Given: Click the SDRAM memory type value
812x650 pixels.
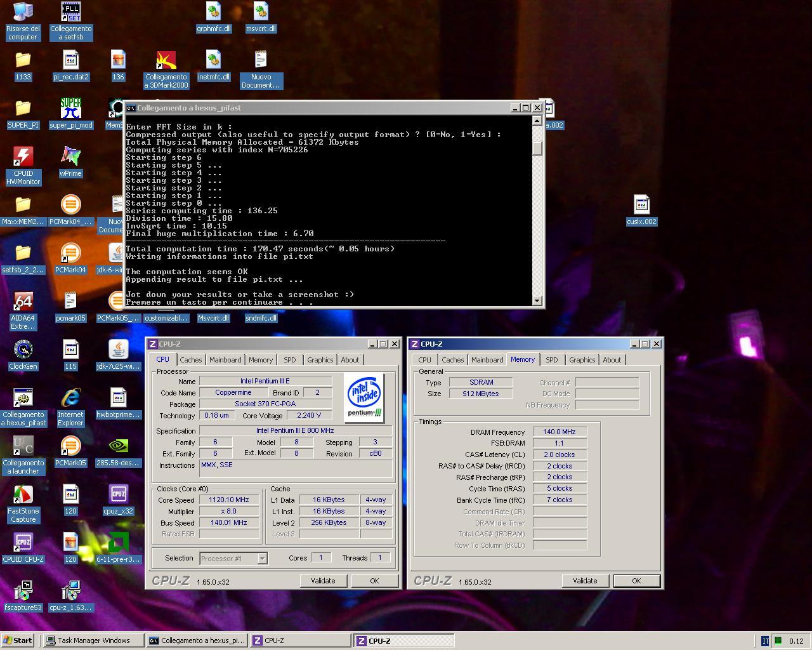Looking at the screenshot, I should click(481, 382).
